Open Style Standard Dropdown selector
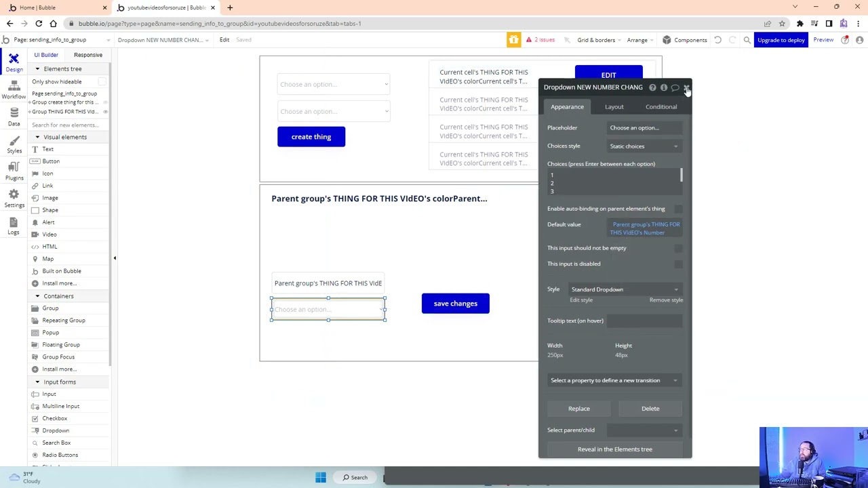The height and width of the screenshot is (488, 868). pyautogui.click(x=625, y=289)
